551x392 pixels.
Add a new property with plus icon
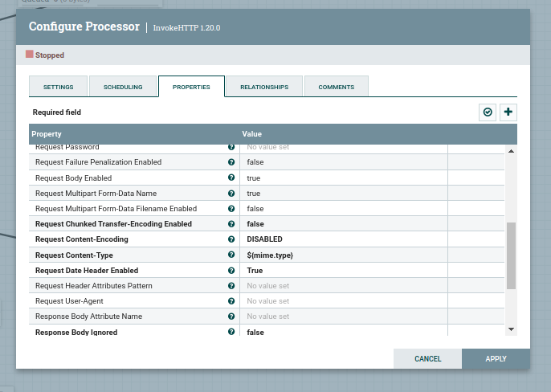508,112
